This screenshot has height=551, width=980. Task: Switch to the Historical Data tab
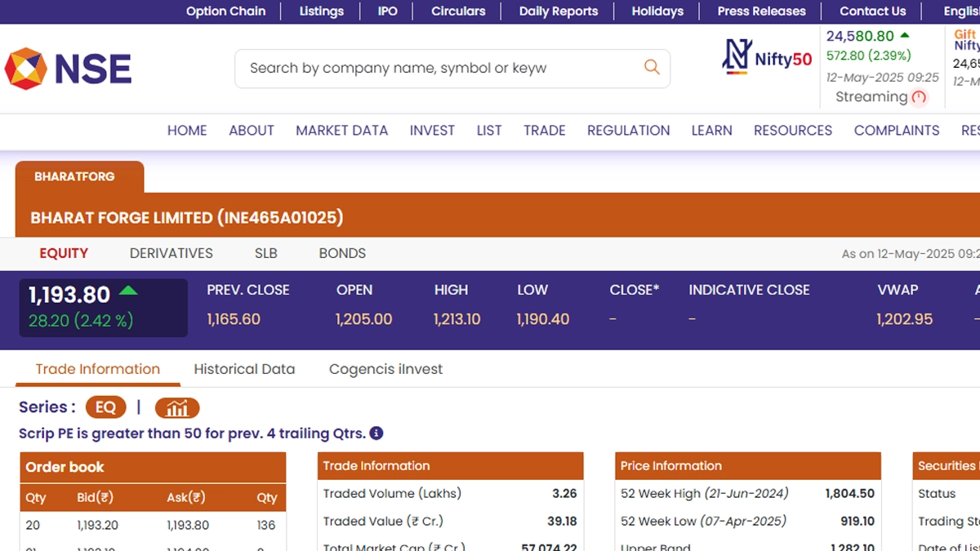coord(244,369)
